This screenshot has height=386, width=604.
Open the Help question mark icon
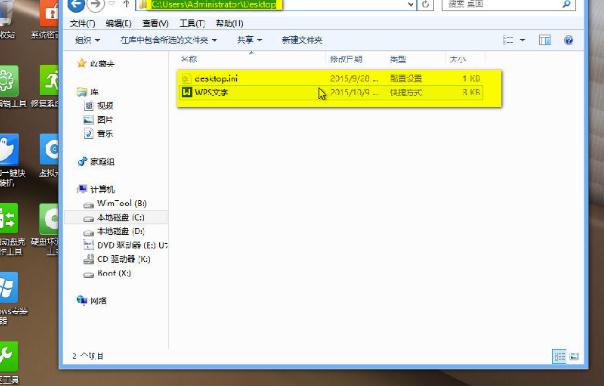coord(568,40)
